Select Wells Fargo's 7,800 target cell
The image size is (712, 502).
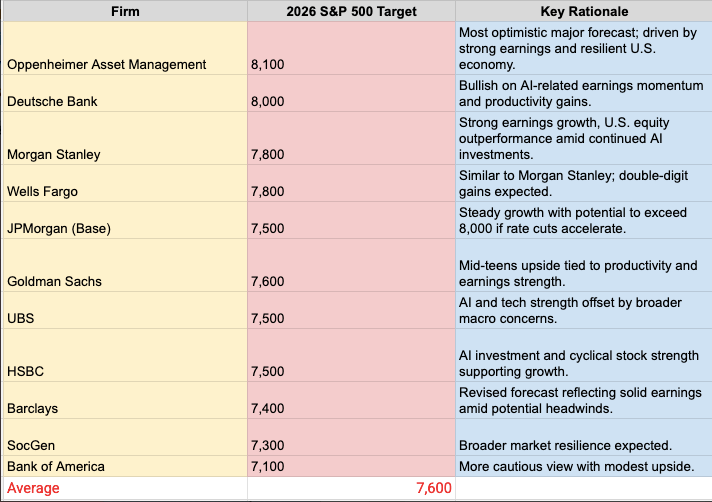pos(351,183)
